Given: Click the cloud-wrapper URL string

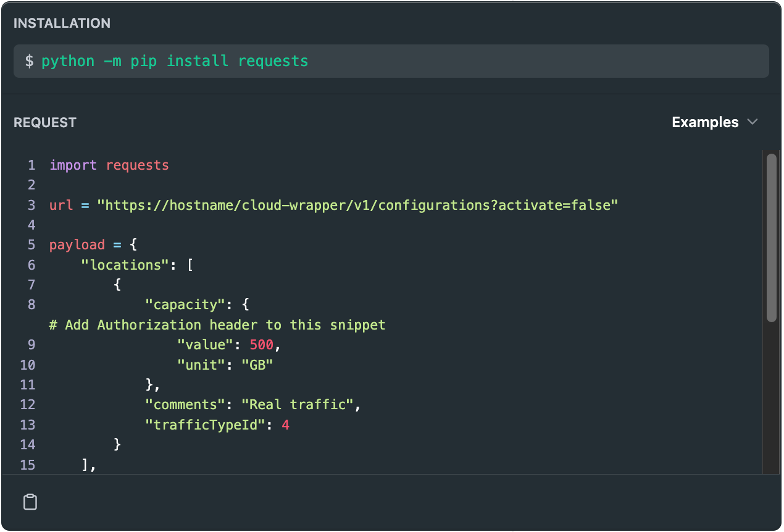Looking at the screenshot, I should [x=357, y=205].
